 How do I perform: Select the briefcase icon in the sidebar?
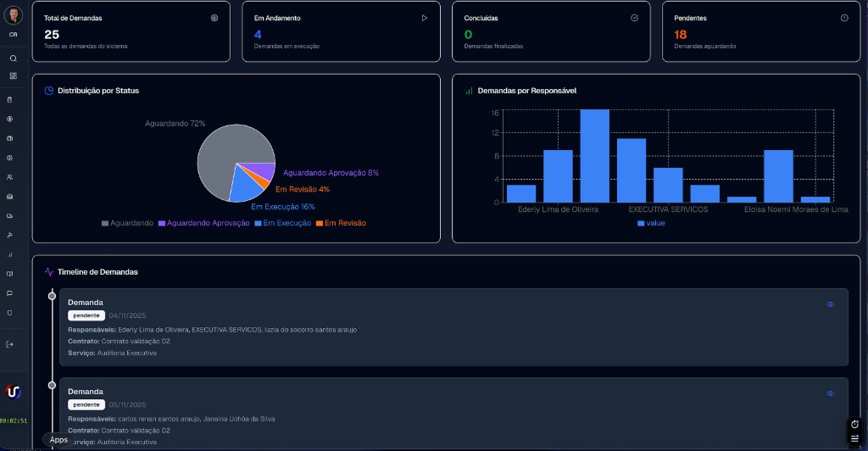tap(9, 138)
